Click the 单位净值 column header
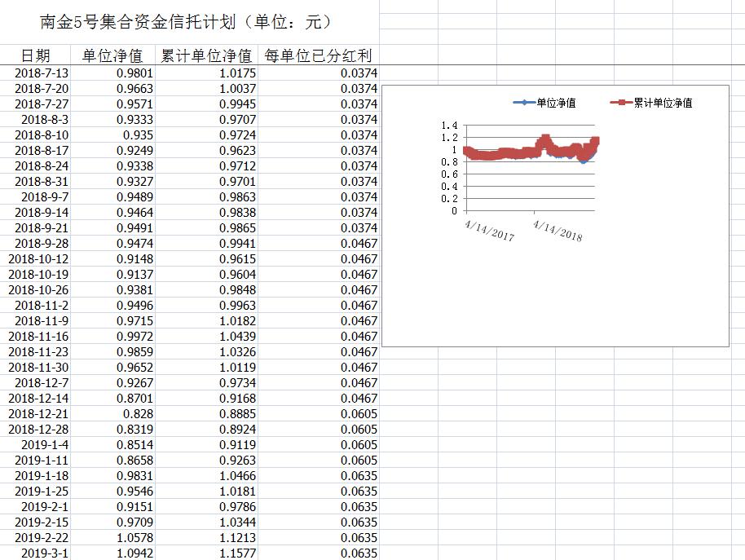The image size is (745, 560). (112, 55)
